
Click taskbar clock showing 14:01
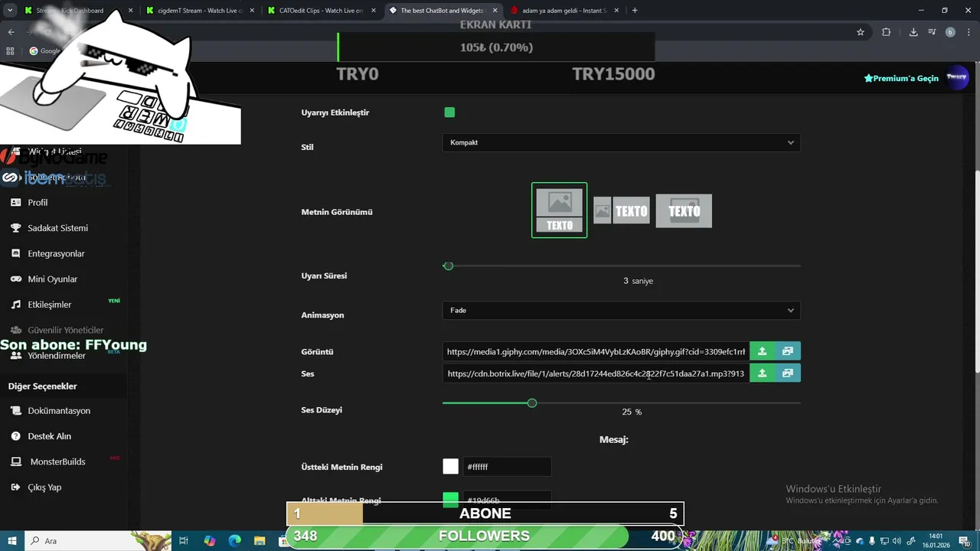click(936, 540)
